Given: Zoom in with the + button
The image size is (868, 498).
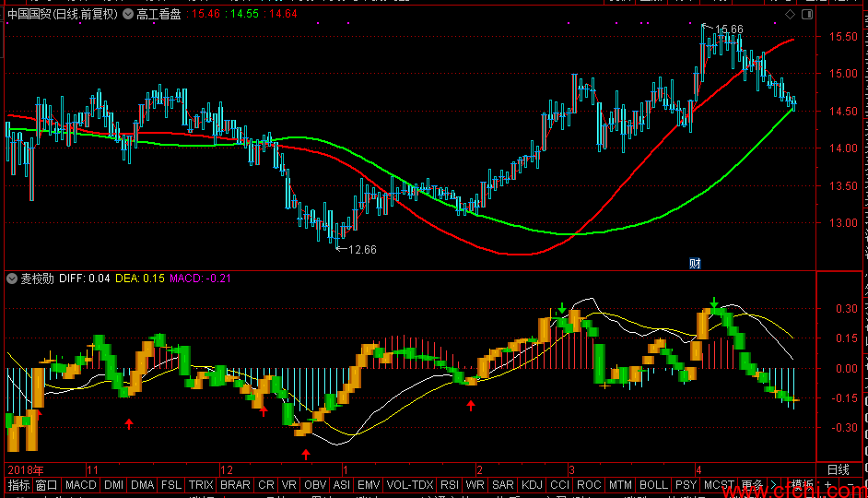Looking at the screenshot, I should (x=828, y=485).
